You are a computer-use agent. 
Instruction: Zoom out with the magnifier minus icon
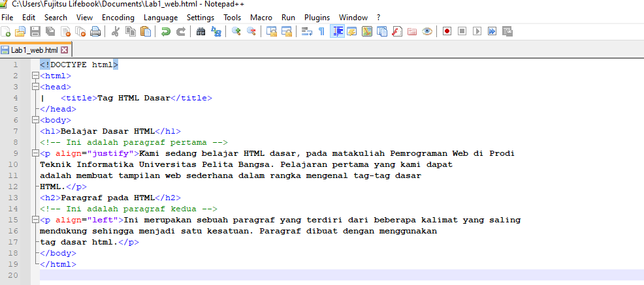(251, 31)
